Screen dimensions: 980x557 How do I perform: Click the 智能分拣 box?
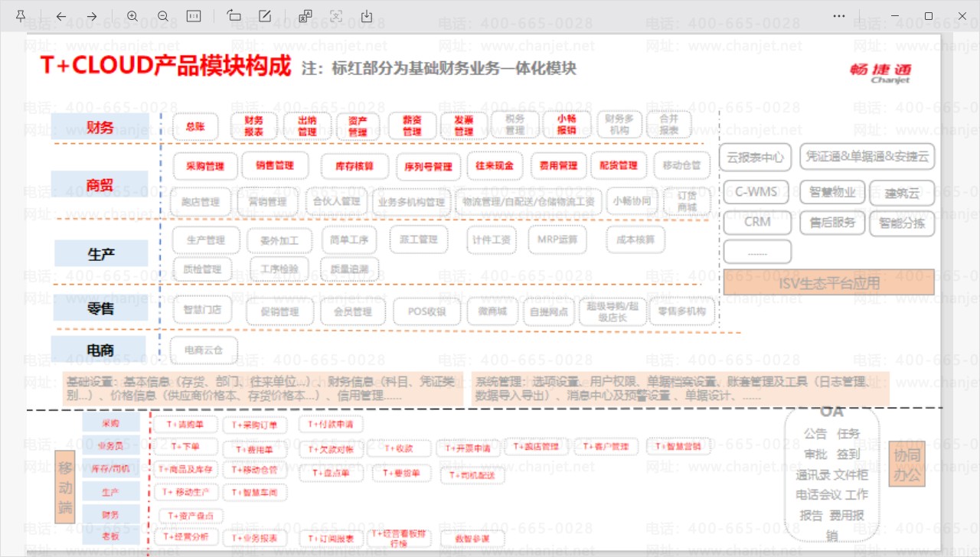click(902, 223)
